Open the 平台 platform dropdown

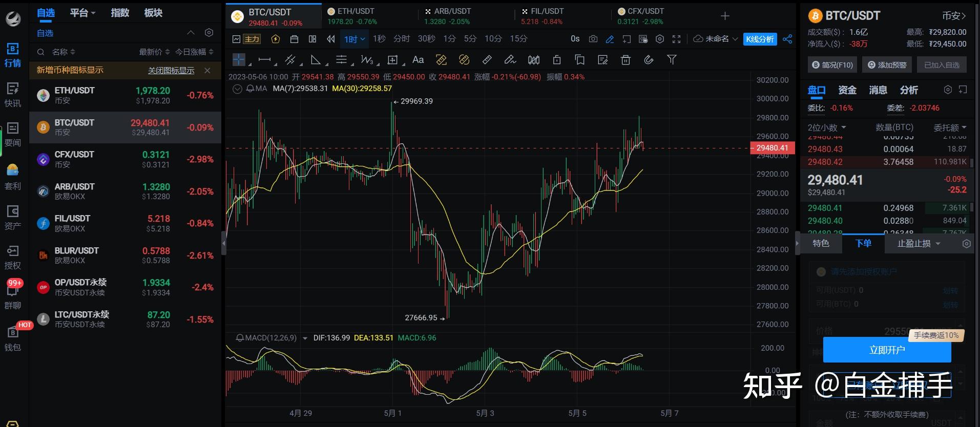pos(83,13)
